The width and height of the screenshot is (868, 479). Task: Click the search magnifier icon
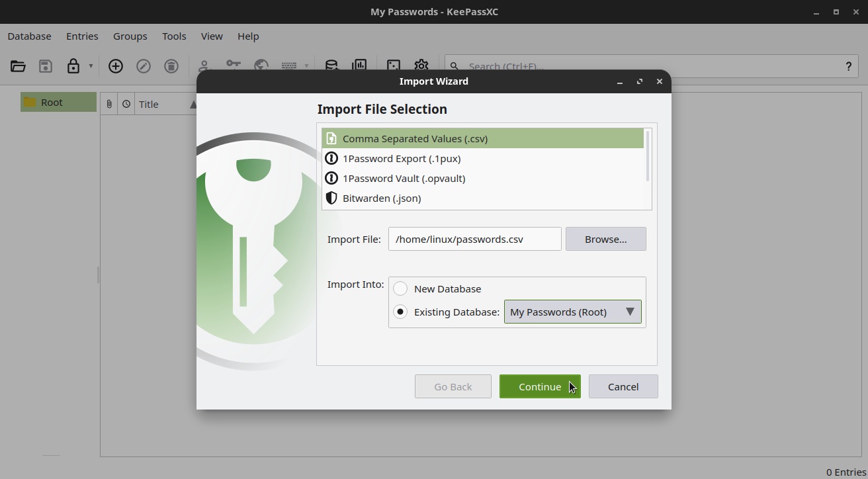[455, 66]
